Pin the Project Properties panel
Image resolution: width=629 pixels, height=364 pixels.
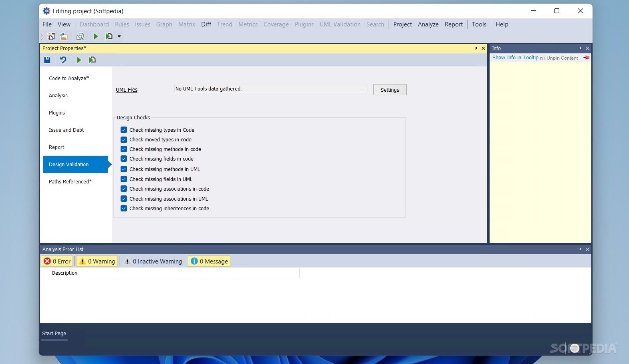[x=476, y=48]
